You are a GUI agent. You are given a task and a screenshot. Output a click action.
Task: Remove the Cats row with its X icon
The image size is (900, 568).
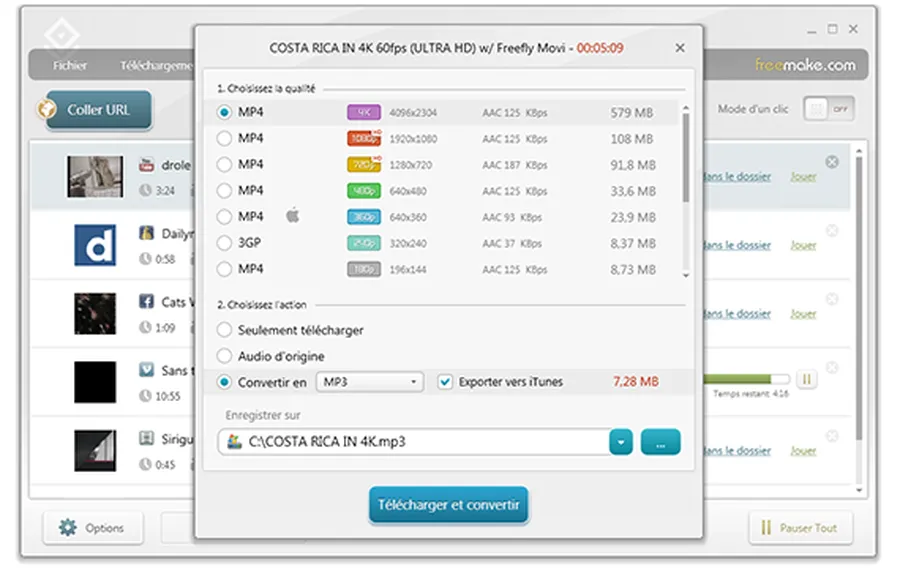[x=832, y=299]
